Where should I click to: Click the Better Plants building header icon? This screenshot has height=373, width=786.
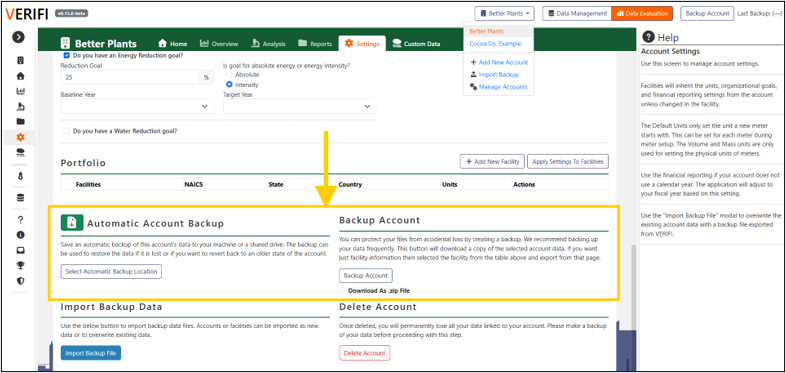coord(65,43)
